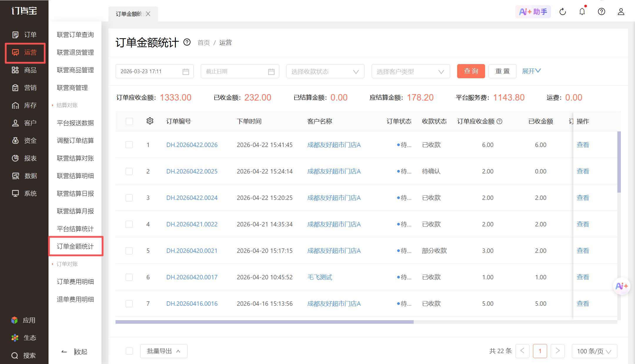Open 联营订单查询 submenu item
The height and width of the screenshot is (364, 635).
point(75,35)
